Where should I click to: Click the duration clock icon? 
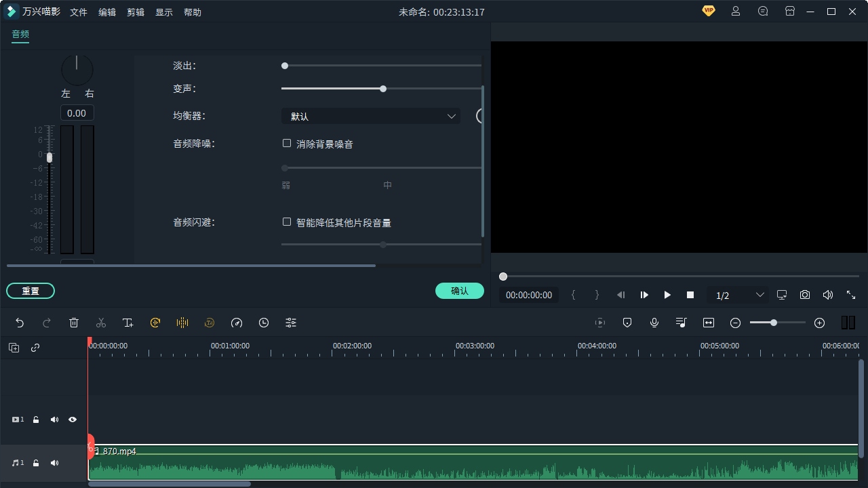click(264, 323)
